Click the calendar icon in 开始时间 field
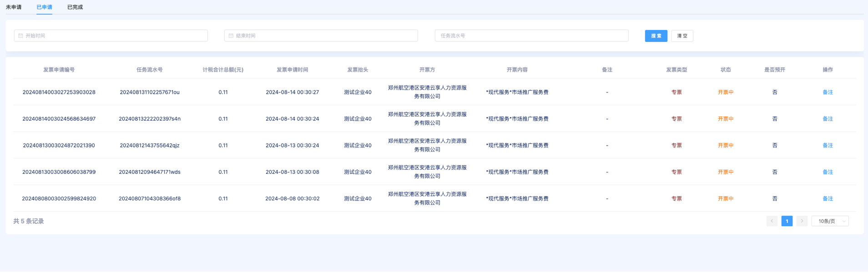868x273 pixels. (20, 36)
